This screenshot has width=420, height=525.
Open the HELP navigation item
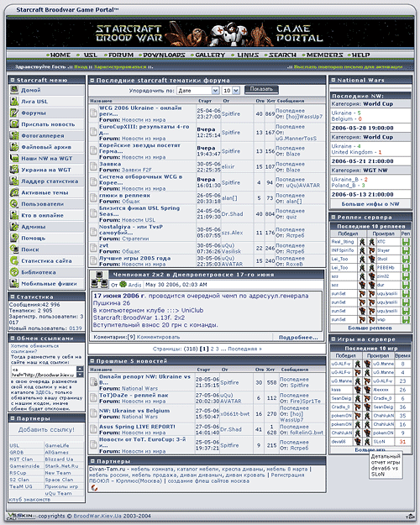click(x=360, y=55)
